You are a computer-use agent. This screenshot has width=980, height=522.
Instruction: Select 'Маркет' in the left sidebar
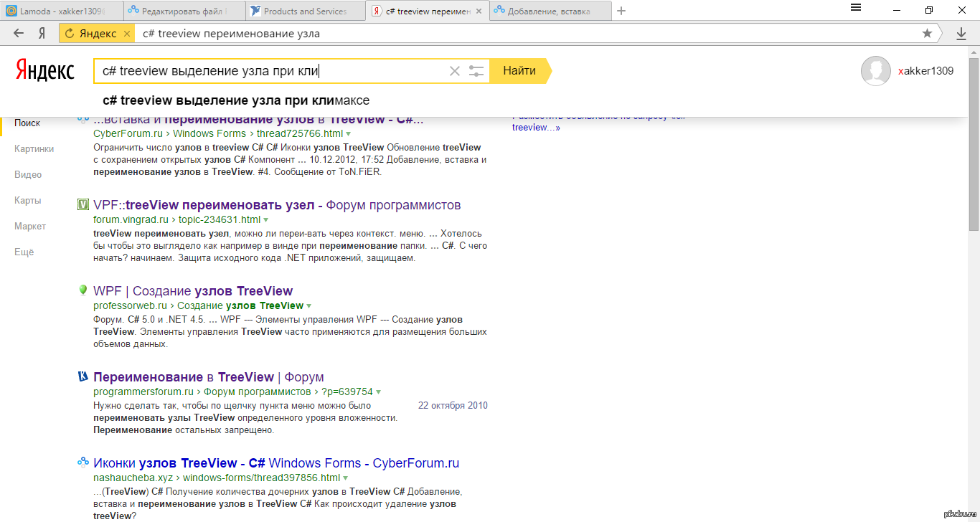click(30, 226)
